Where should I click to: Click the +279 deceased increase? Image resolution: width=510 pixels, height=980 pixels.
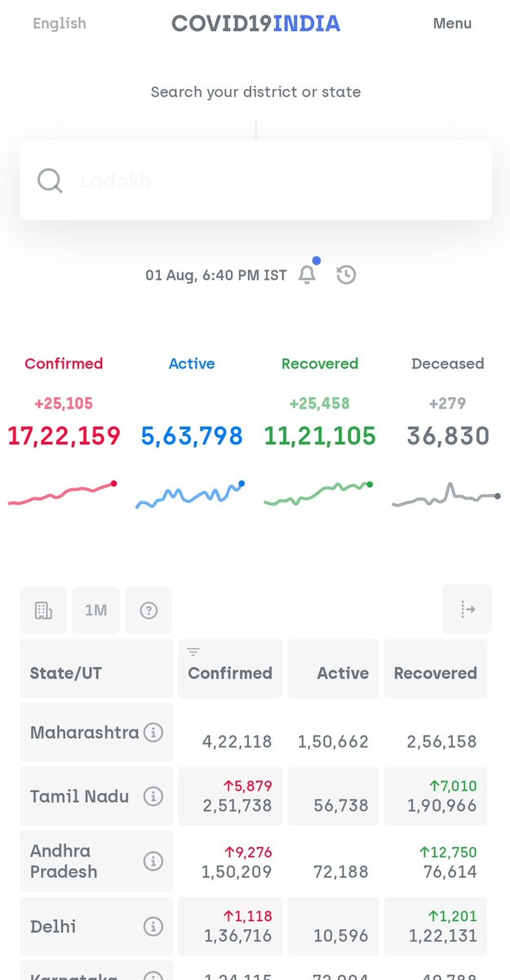[x=448, y=403]
